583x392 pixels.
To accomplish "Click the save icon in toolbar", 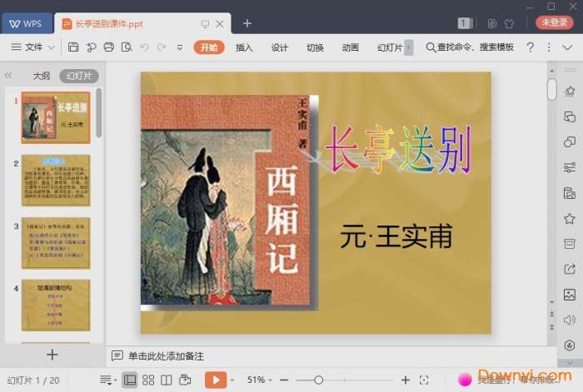I will pyautogui.click(x=73, y=47).
